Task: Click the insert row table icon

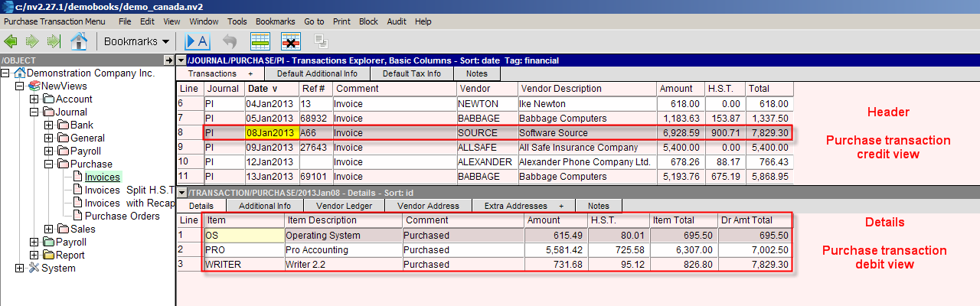Action: pyautogui.click(x=260, y=41)
